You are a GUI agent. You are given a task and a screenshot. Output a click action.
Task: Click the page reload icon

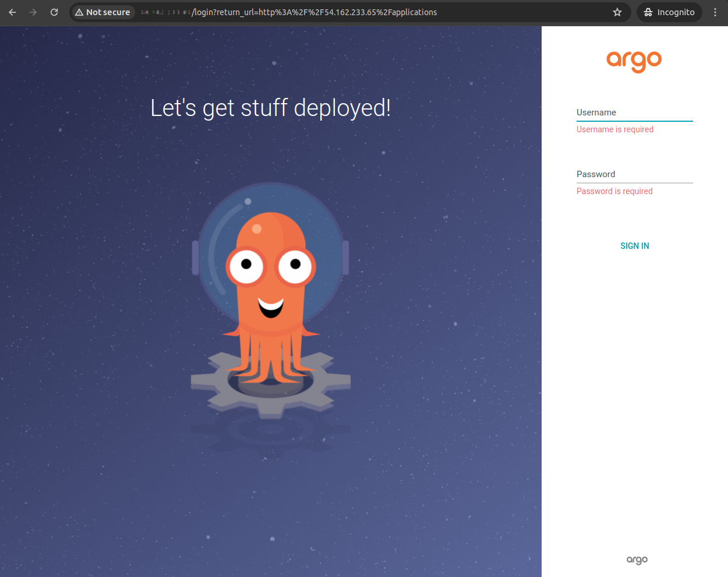[x=54, y=12]
